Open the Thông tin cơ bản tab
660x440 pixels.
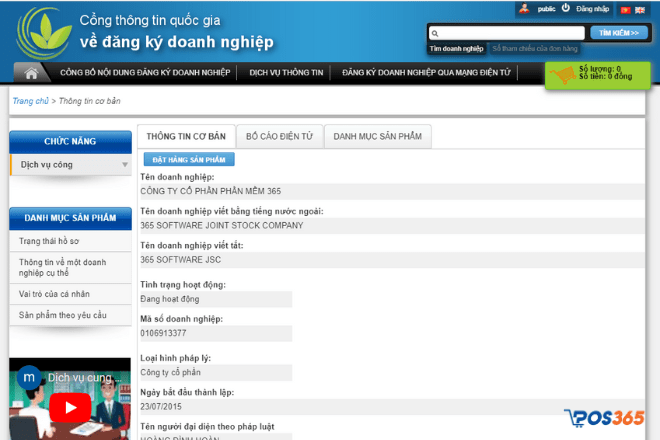[x=186, y=136]
